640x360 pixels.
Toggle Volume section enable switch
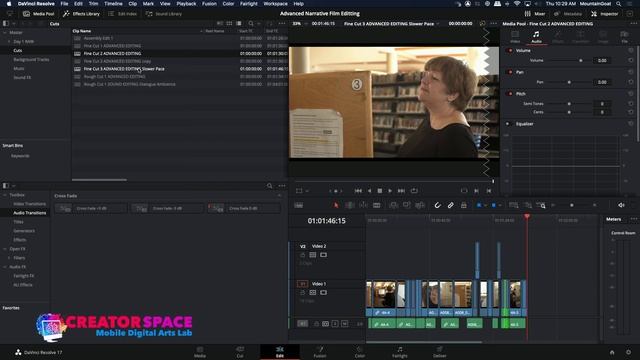(510, 51)
